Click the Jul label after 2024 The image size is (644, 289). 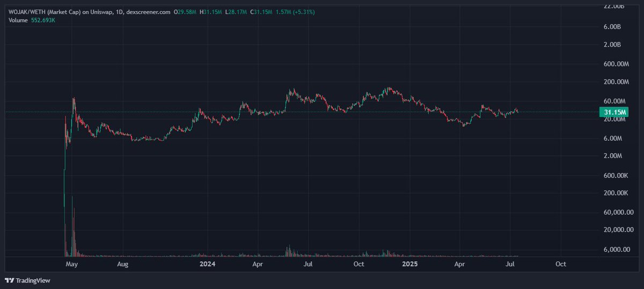click(308, 264)
